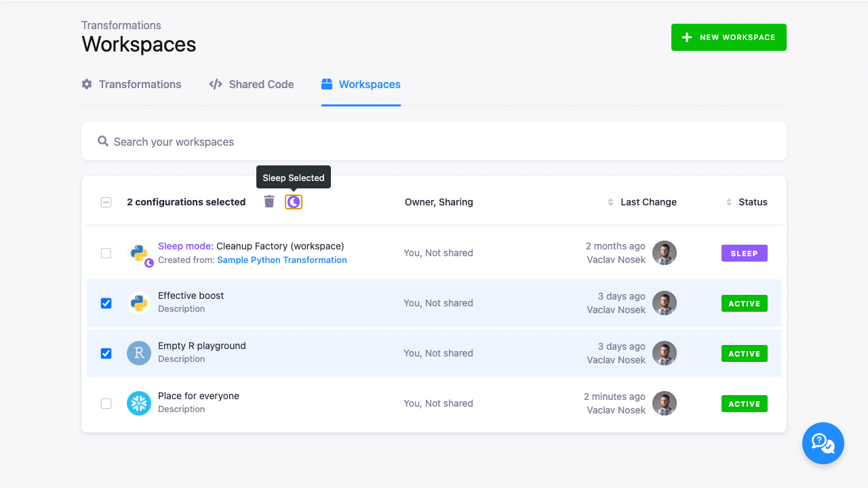Image resolution: width=868 pixels, height=488 pixels.
Task: Click the Snowflake icon for Place for everyone
Action: click(138, 403)
